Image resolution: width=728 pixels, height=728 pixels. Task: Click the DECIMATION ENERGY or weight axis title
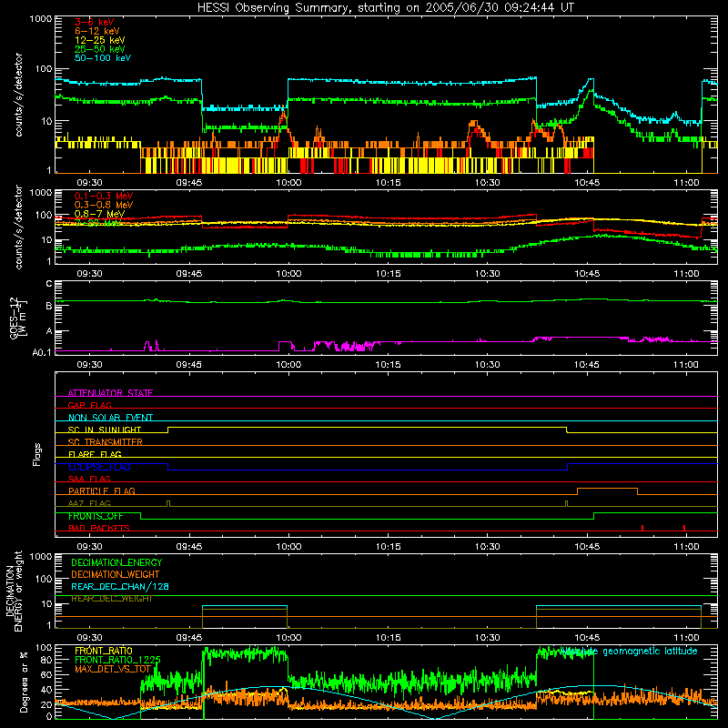(x=14, y=591)
